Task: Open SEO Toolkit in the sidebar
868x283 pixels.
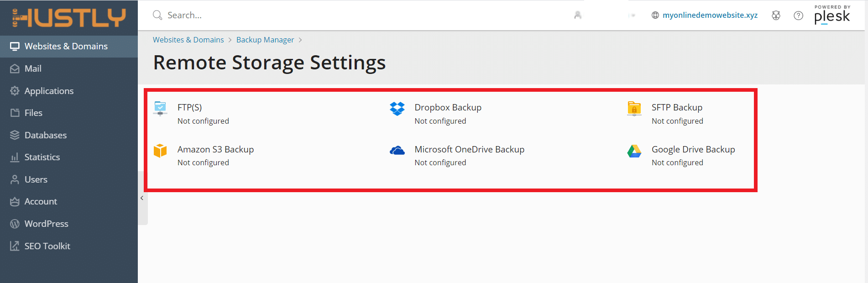Action: pyautogui.click(x=69, y=246)
